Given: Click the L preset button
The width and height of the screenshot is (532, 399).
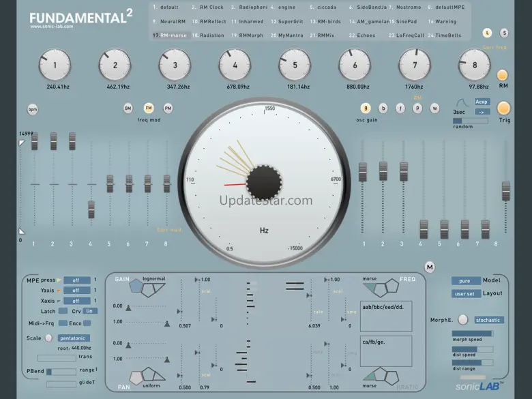Looking at the screenshot, I should pos(488,33).
